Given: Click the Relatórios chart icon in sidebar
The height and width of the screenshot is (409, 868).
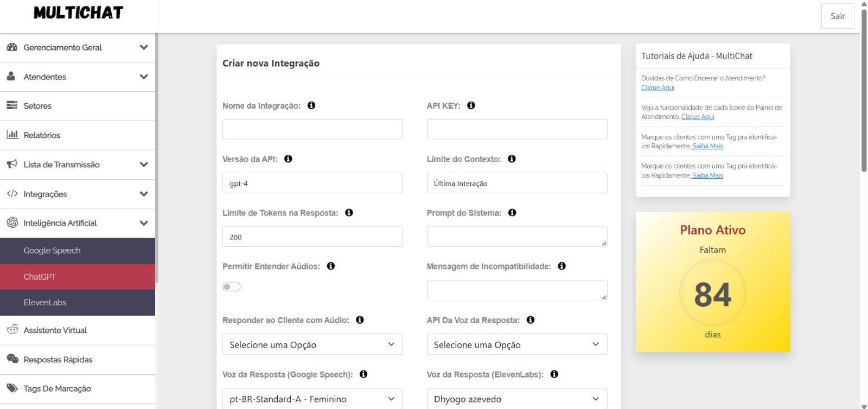Looking at the screenshot, I should [x=12, y=135].
